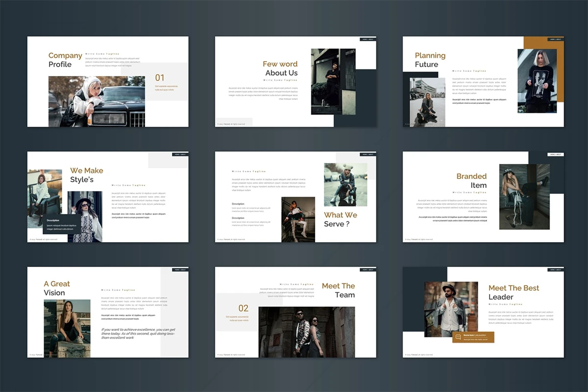Image resolution: width=588 pixels, height=392 pixels.
Task: Click the 01 number block
Action: coord(160,77)
